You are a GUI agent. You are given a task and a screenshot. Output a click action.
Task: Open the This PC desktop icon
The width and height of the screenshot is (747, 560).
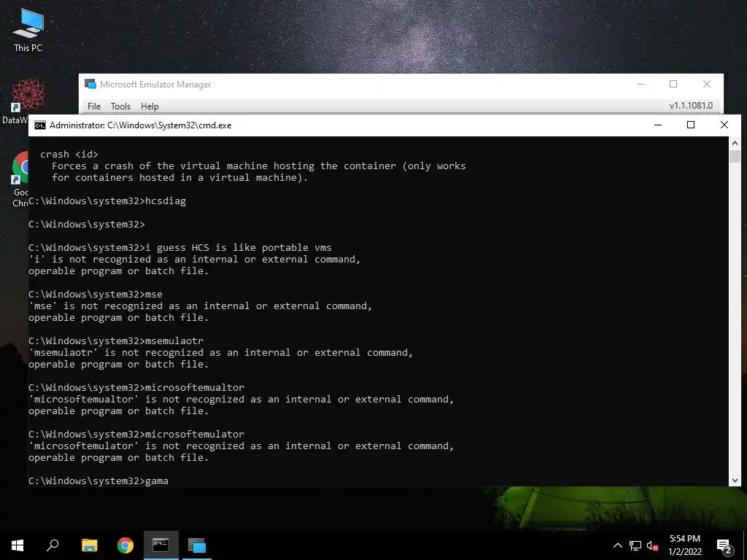pyautogui.click(x=28, y=29)
